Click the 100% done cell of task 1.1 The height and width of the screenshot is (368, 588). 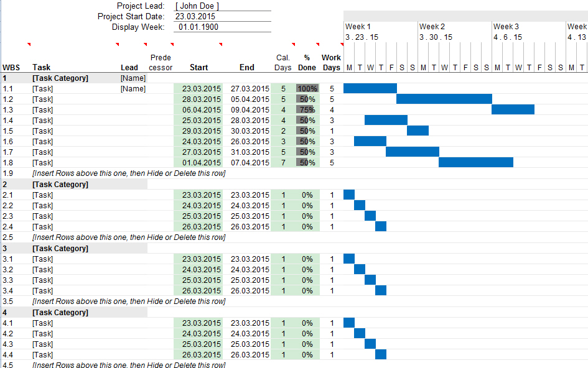coord(307,89)
